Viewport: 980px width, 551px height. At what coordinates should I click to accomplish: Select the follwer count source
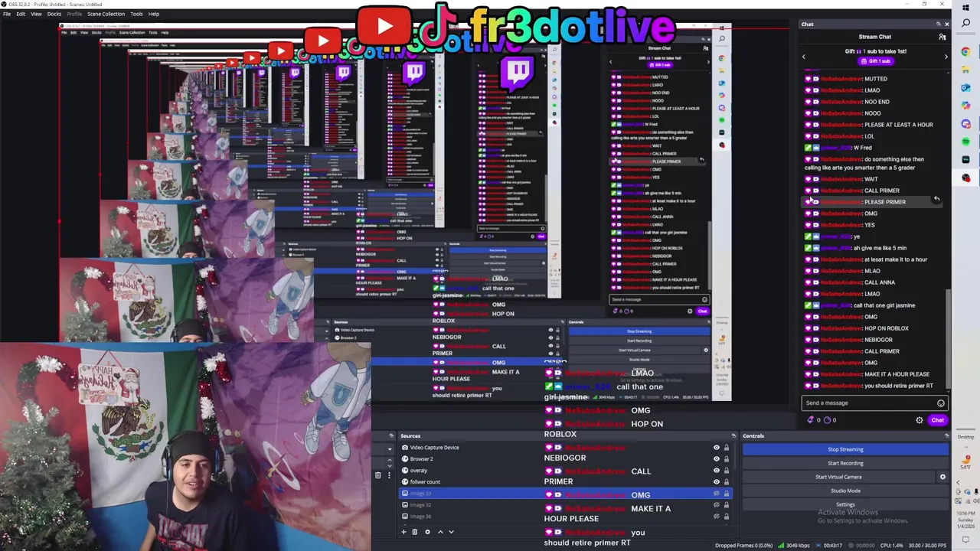[425, 482]
